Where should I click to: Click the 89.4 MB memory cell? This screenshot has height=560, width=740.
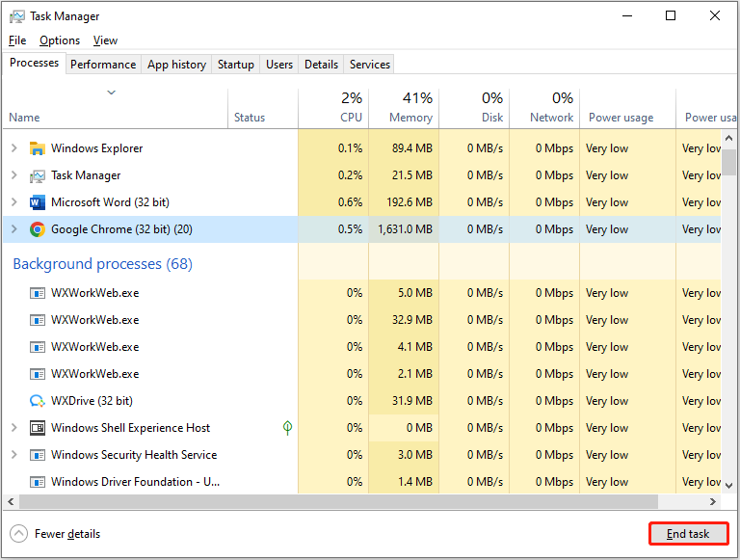[404, 148]
